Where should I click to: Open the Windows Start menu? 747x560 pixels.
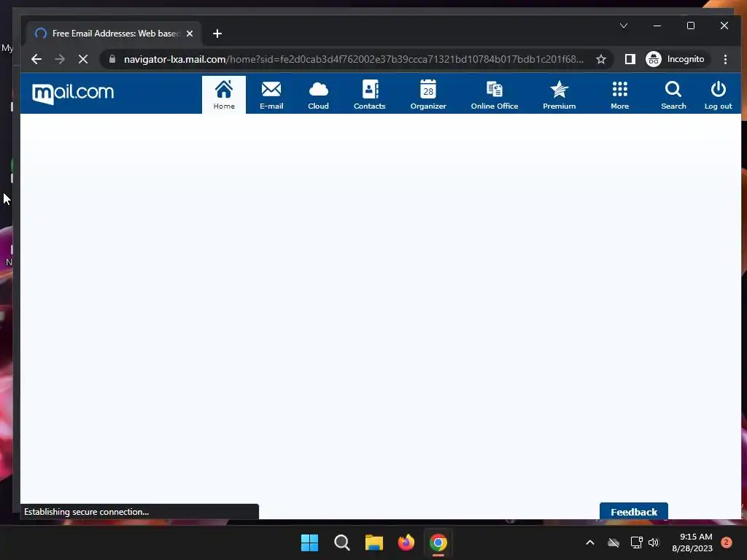click(x=309, y=542)
